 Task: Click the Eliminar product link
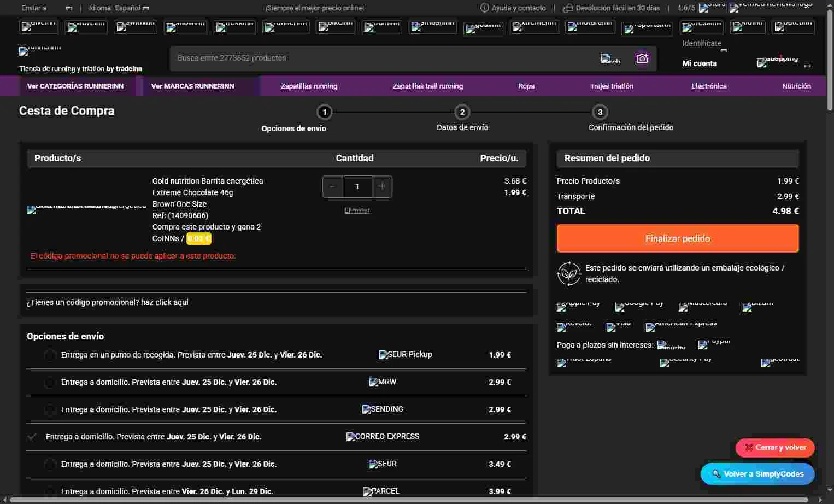click(x=357, y=210)
